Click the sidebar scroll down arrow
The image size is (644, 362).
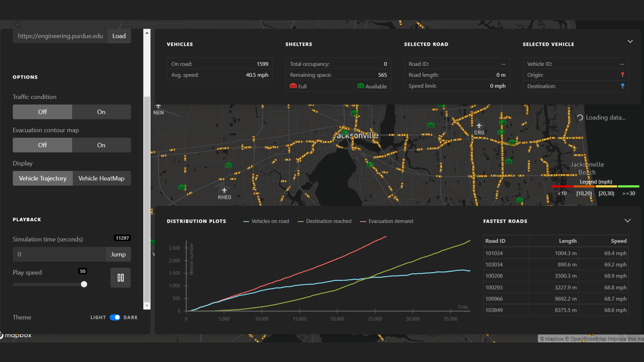click(147, 306)
